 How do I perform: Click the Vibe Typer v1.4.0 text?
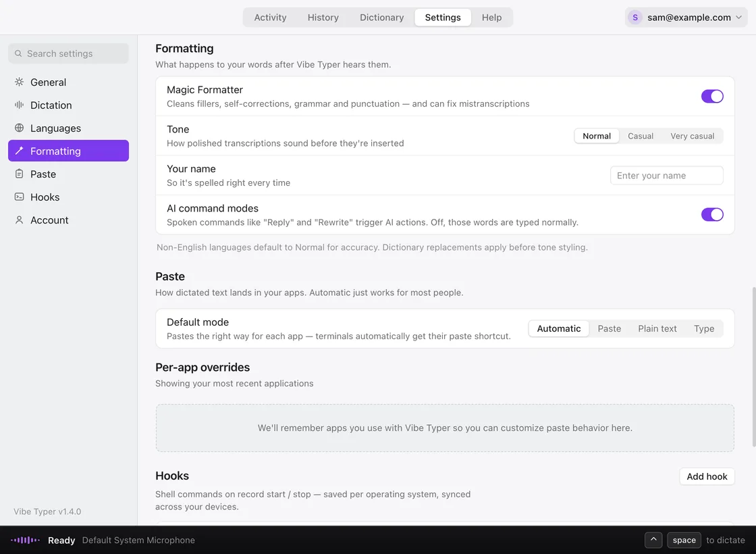tap(47, 511)
